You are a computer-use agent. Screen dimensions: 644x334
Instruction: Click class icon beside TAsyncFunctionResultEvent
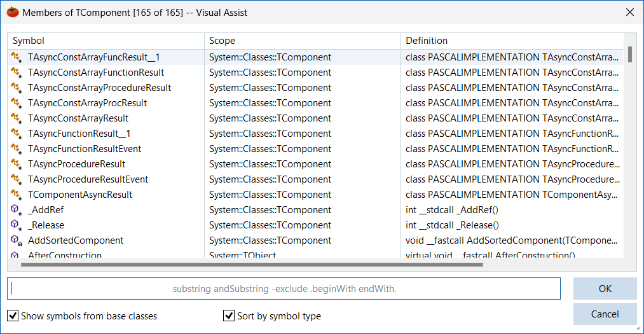pos(16,148)
